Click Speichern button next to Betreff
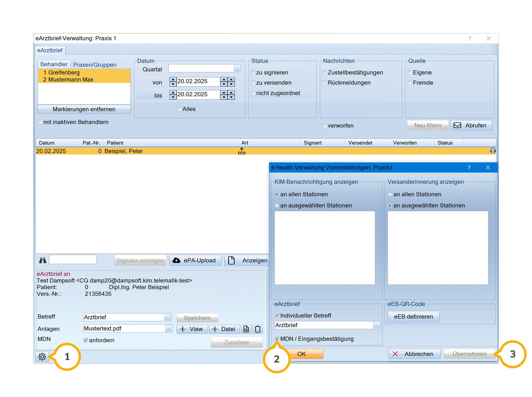The image size is (532, 397). (197, 318)
